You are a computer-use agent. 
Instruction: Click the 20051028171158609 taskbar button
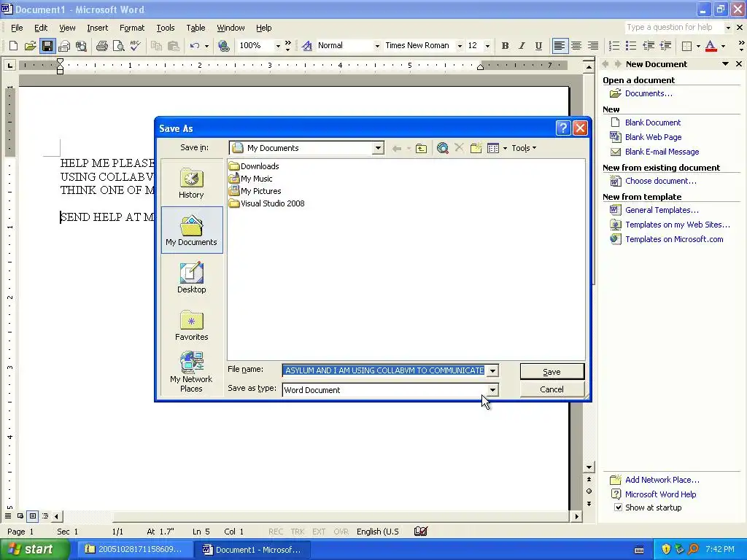pyautogui.click(x=134, y=550)
